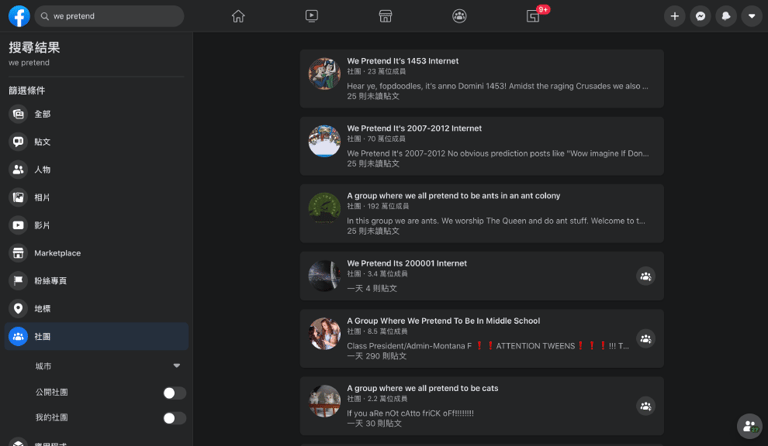Open notifications bell icon
768x446 pixels.
(726, 16)
